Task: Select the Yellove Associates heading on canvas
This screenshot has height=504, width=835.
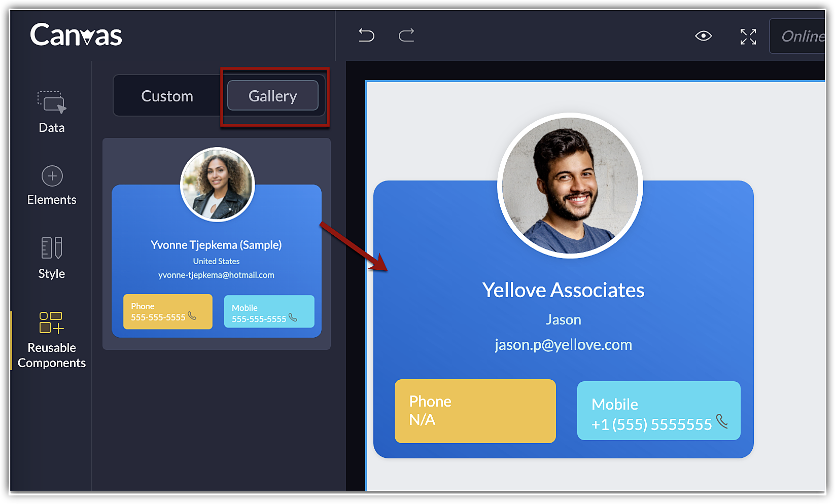Action: coord(563,290)
